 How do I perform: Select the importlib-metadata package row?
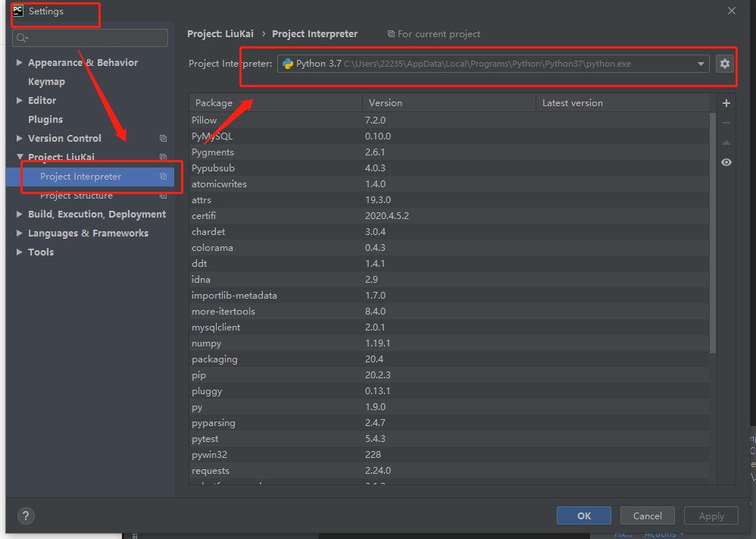(x=449, y=296)
